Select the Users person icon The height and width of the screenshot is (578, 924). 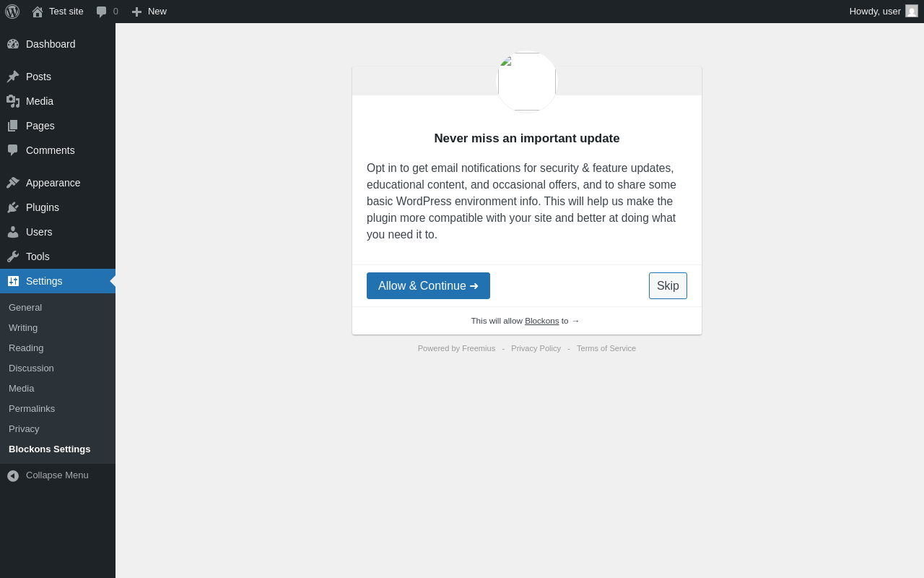coord(13,232)
